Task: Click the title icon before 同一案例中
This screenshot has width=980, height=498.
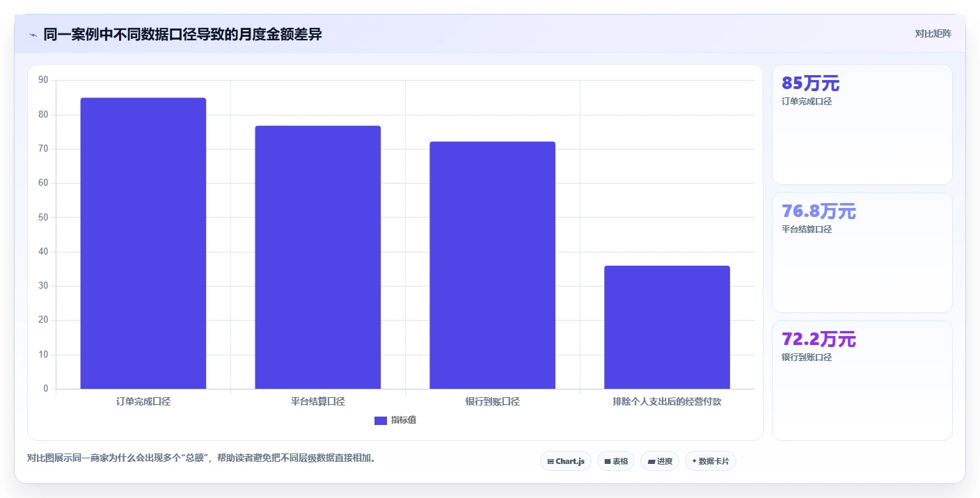Action: coord(33,35)
